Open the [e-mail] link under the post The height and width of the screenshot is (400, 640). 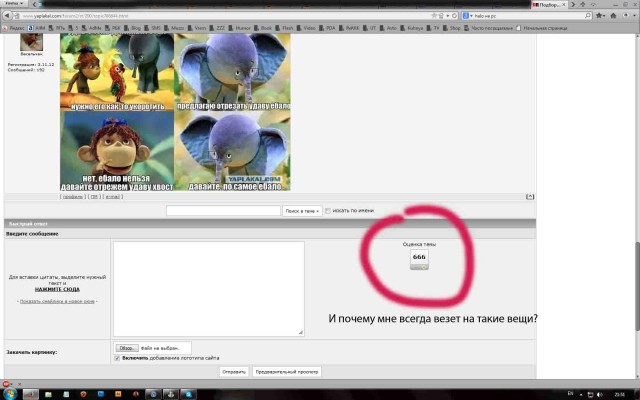(112, 197)
